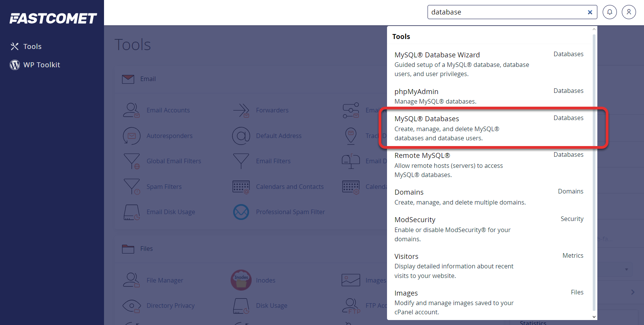The height and width of the screenshot is (325, 644).
Task: Click the Files section heading
Action: pyautogui.click(x=146, y=249)
